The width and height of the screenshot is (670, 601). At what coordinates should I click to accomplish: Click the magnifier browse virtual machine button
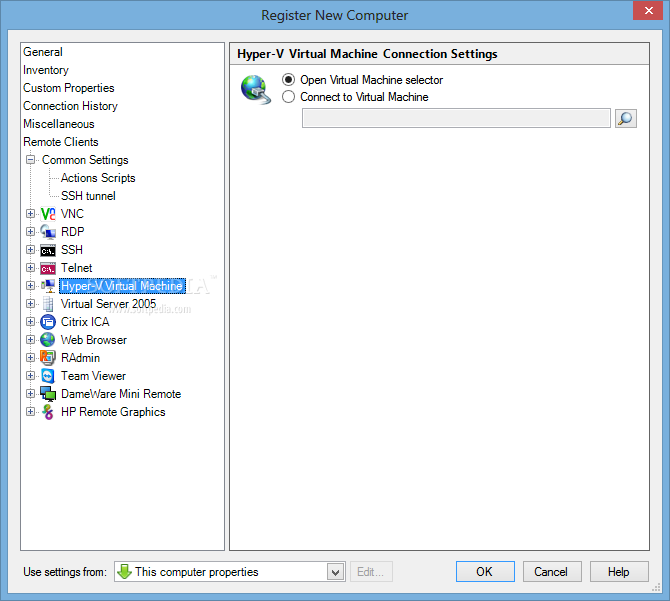pos(626,118)
